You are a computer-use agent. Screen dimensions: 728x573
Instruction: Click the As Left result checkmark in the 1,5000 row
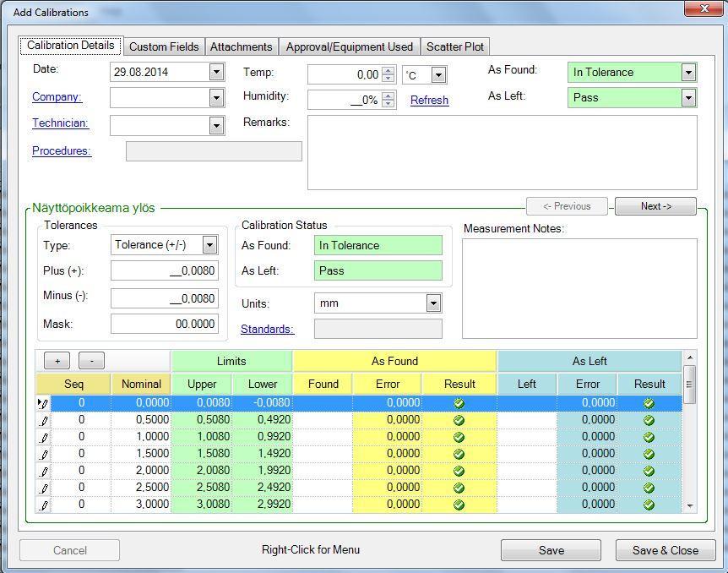[649, 454]
